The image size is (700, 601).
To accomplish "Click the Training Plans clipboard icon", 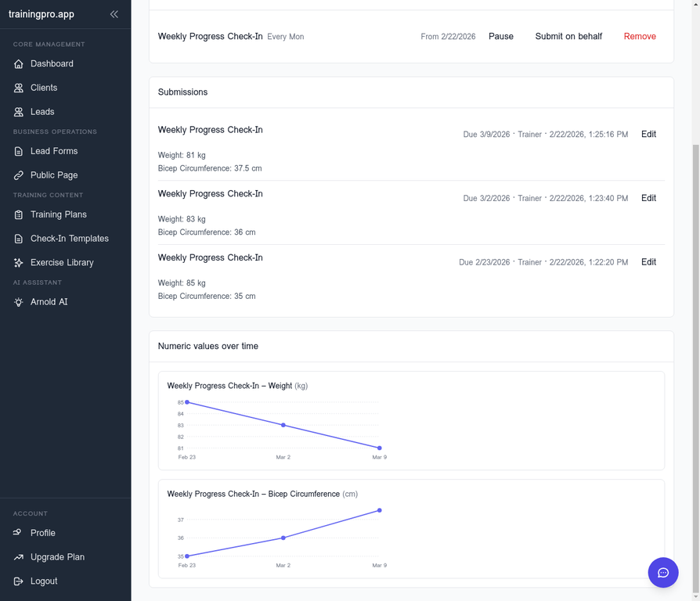I will tap(19, 214).
